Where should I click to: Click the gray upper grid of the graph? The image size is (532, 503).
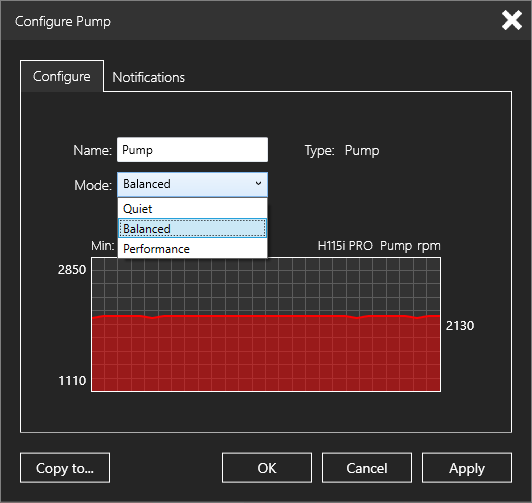(x=266, y=287)
